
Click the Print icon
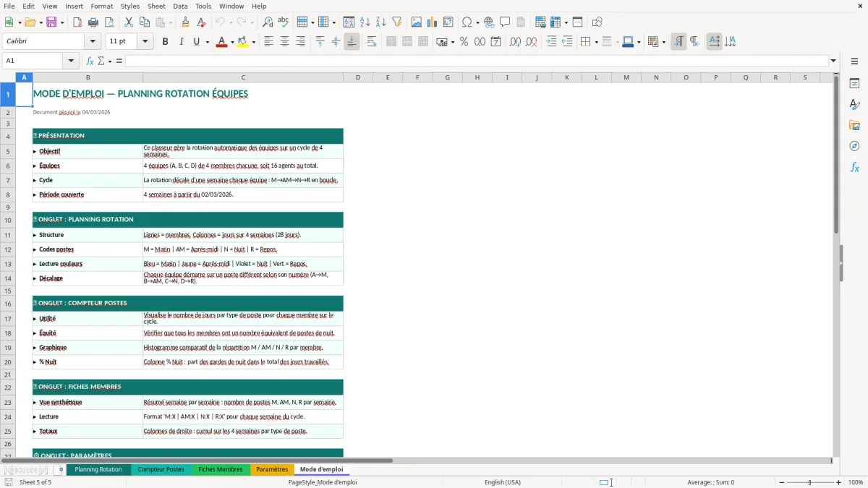(x=92, y=22)
